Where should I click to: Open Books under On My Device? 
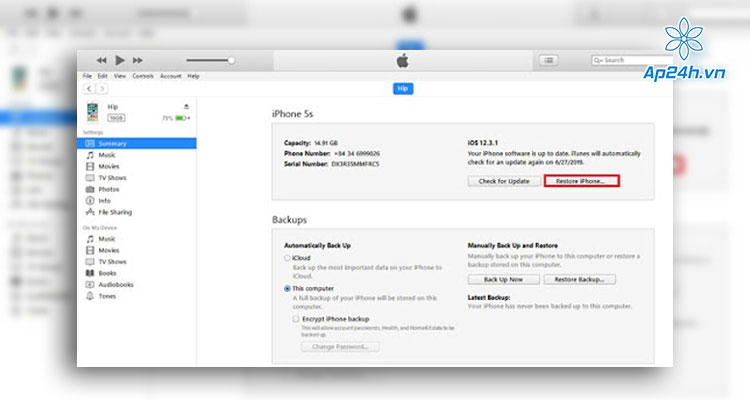(x=107, y=273)
